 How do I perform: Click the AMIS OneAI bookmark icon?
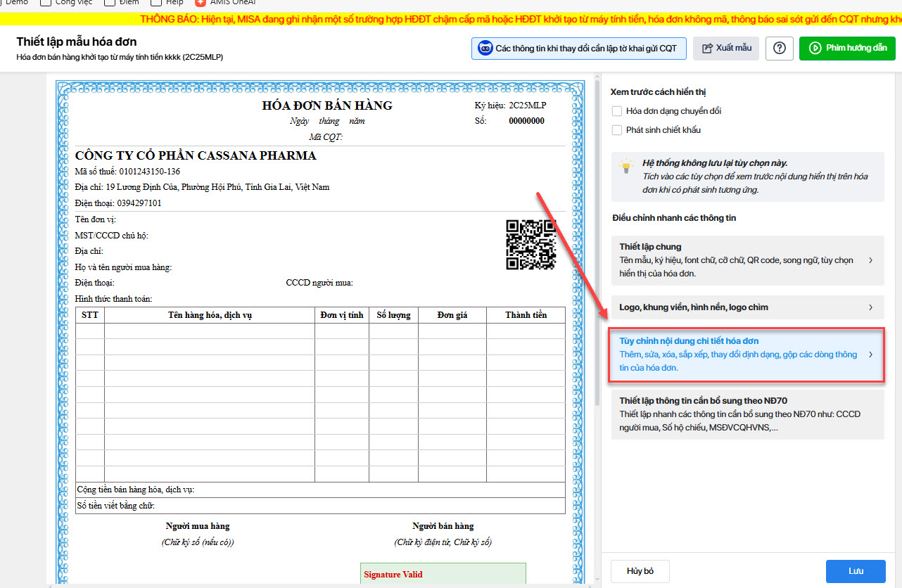pos(201,2)
